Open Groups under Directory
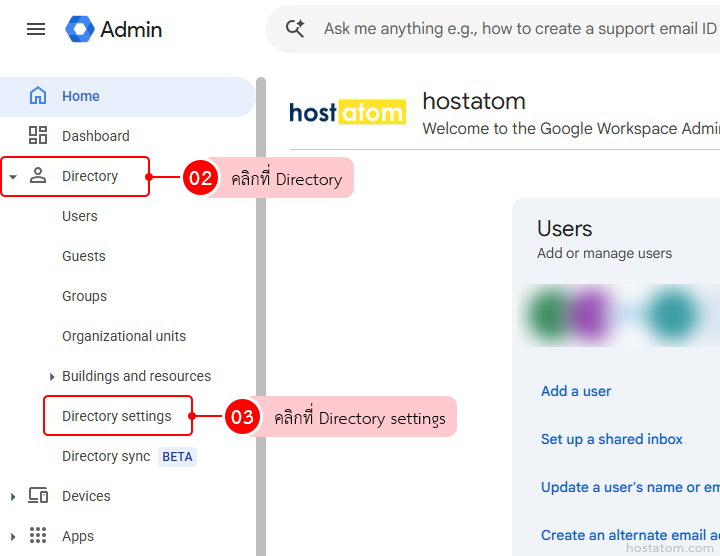This screenshot has width=720, height=556. [x=84, y=296]
